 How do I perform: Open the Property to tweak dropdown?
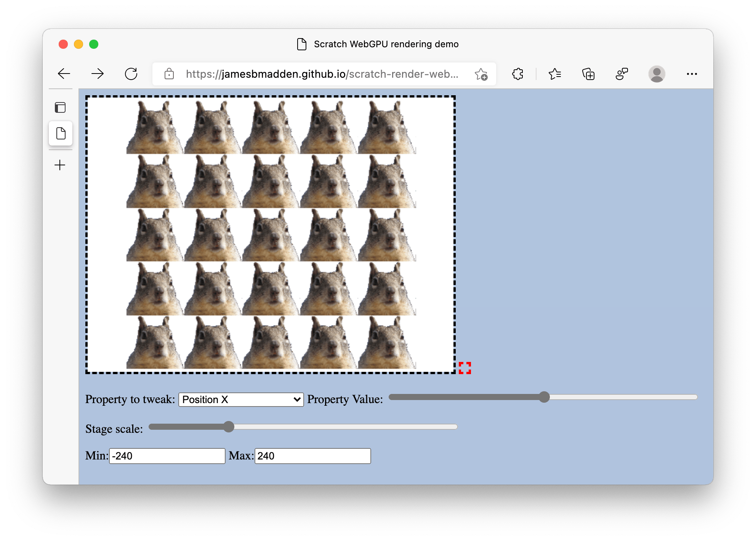[240, 399]
